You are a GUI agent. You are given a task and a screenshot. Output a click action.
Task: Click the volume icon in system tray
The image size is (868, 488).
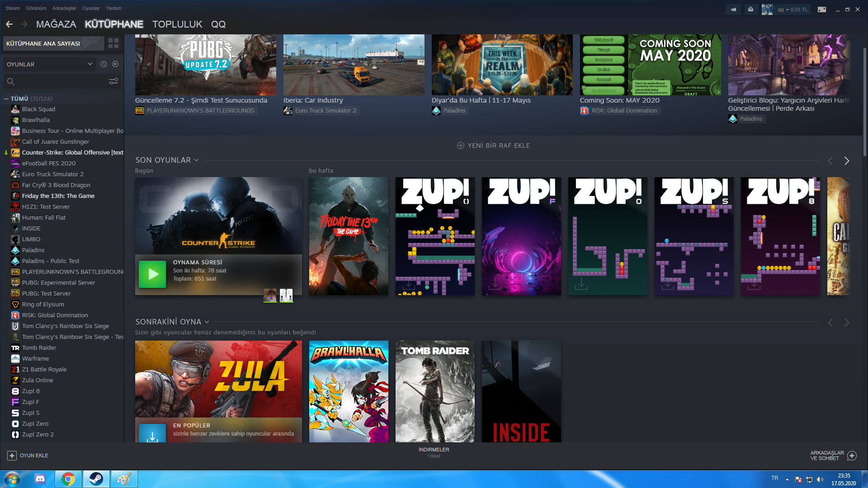coord(820,479)
